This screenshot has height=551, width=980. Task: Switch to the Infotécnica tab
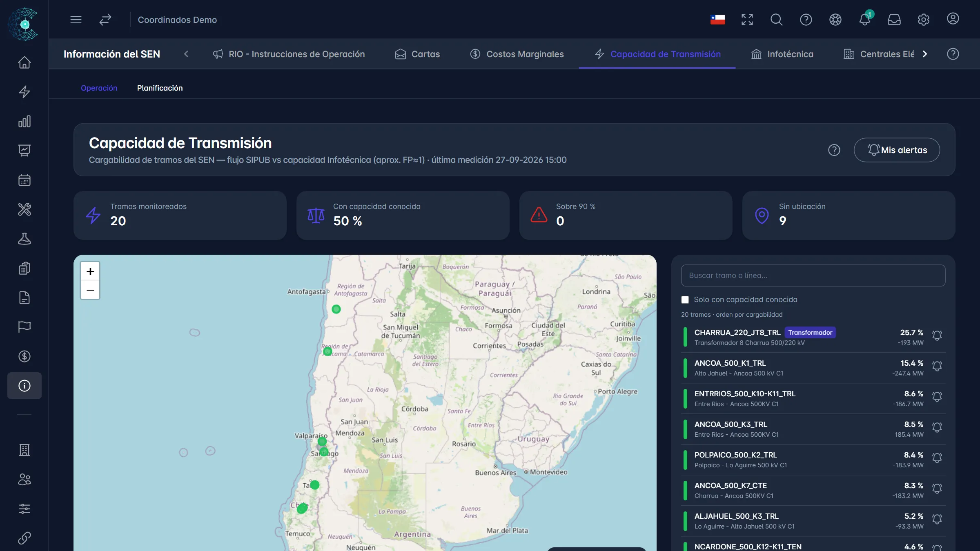tap(782, 54)
